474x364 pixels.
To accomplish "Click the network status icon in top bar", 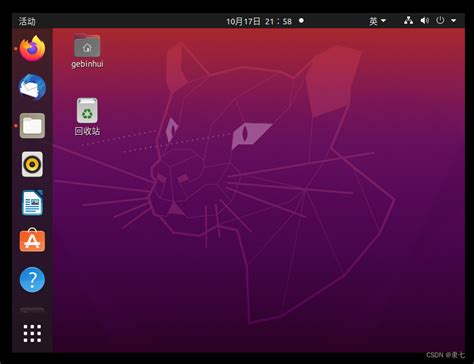I will coord(408,21).
